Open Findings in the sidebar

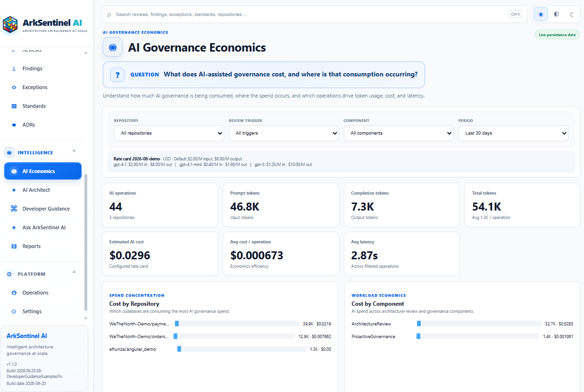[43, 68]
